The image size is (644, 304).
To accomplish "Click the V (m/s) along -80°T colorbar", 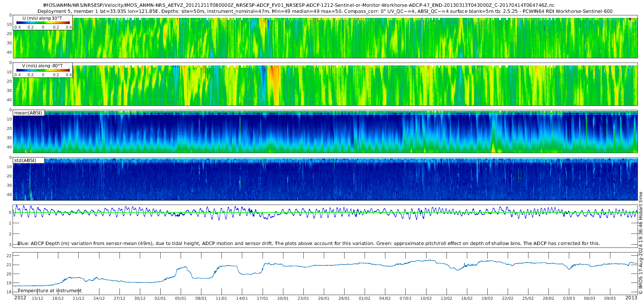I will point(43,70).
